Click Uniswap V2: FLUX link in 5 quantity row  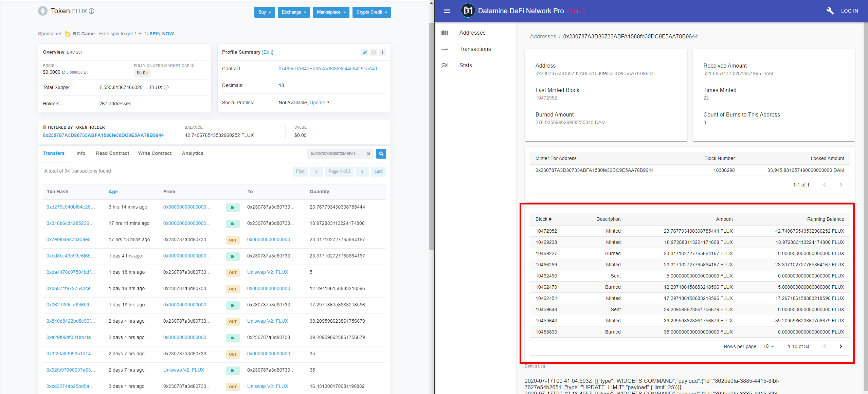click(268, 272)
